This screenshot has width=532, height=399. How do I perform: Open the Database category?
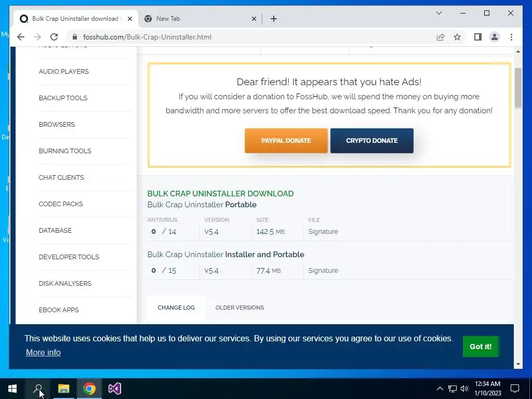tap(55, 230)
